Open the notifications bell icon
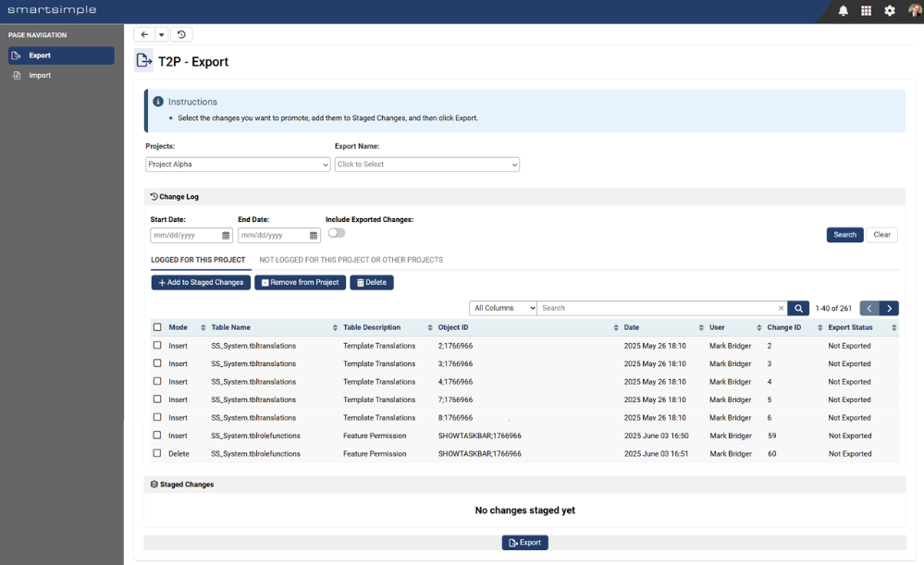924x565 pixels. [x=844, y=10]
